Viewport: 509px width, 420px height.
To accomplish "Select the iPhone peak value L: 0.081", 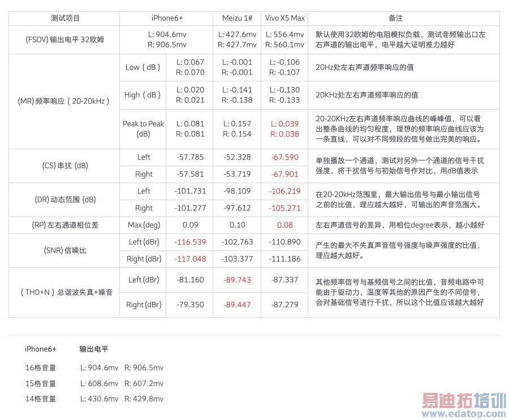I will tap(190, 124).
